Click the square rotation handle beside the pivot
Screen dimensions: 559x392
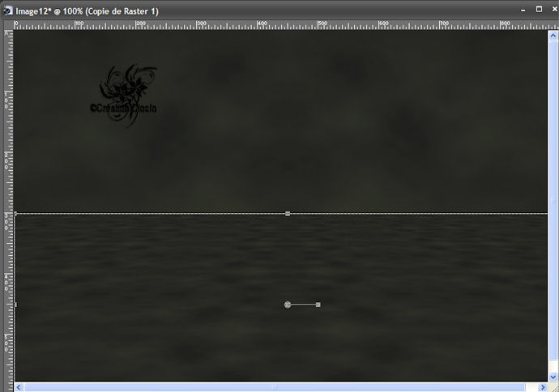(x=318, y=305)
